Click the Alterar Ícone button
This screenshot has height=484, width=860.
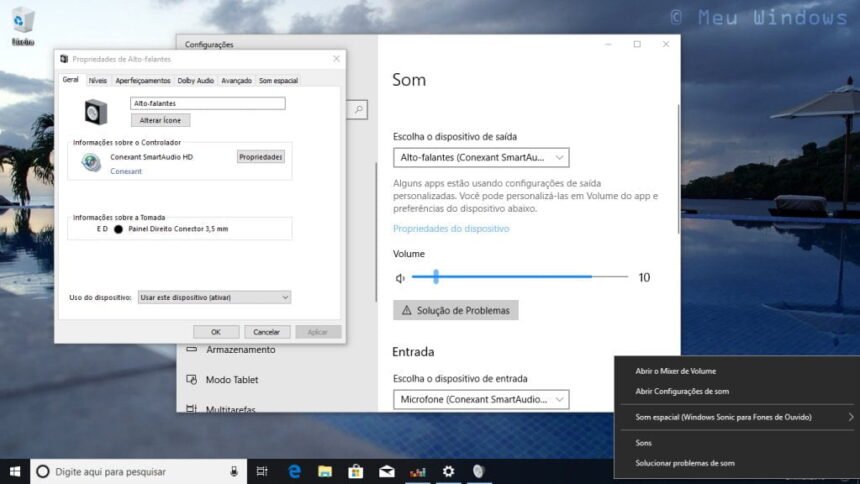pos(160,120)
